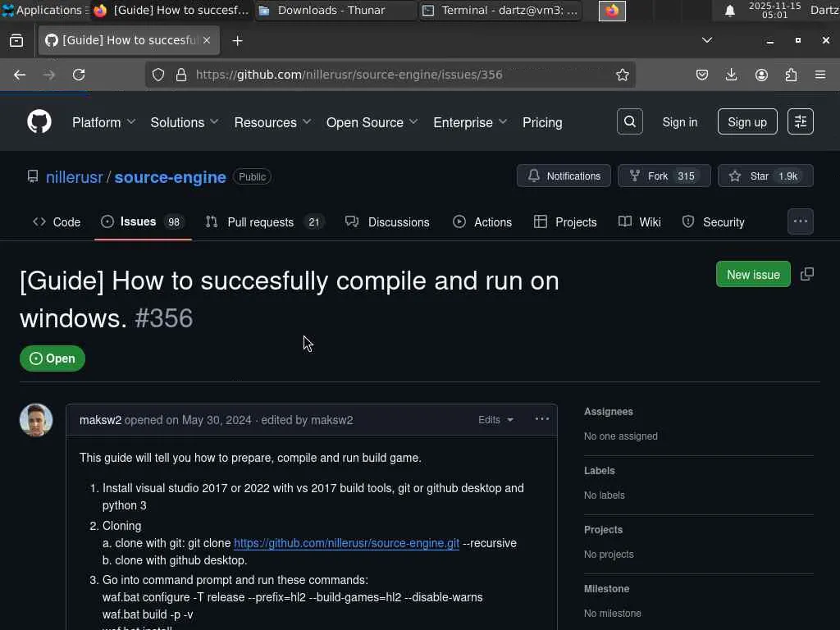The width and height of the screenshot is (840, 630).
Task: Open nillerusr owner profile link
Action: pos(74,177)
